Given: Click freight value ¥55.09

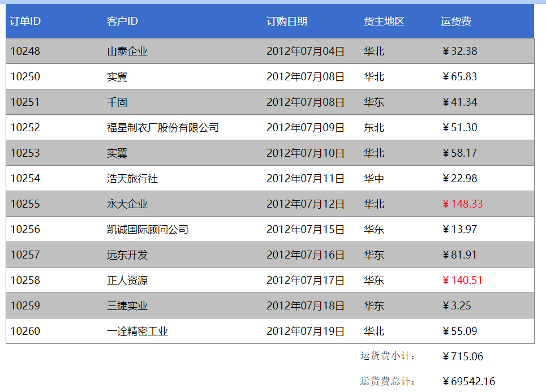Looking at the screenshot, I should pos(459,331).
